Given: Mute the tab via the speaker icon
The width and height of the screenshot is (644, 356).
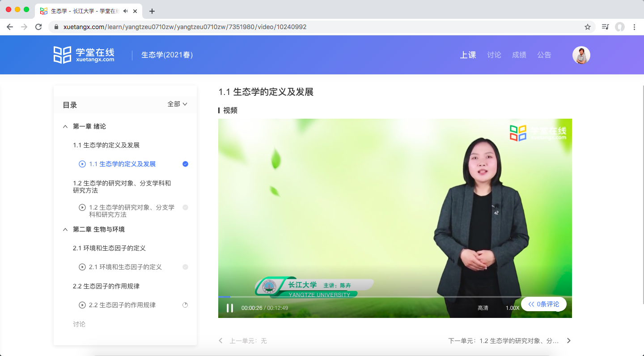Looking at the screenshot, I should [126, 11].
